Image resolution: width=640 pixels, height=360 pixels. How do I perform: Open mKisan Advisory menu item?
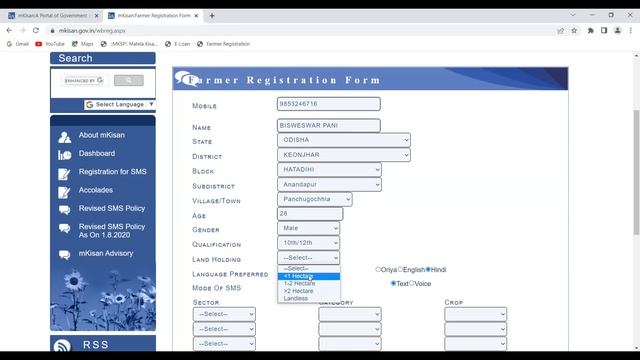click(x=106, y=253)
